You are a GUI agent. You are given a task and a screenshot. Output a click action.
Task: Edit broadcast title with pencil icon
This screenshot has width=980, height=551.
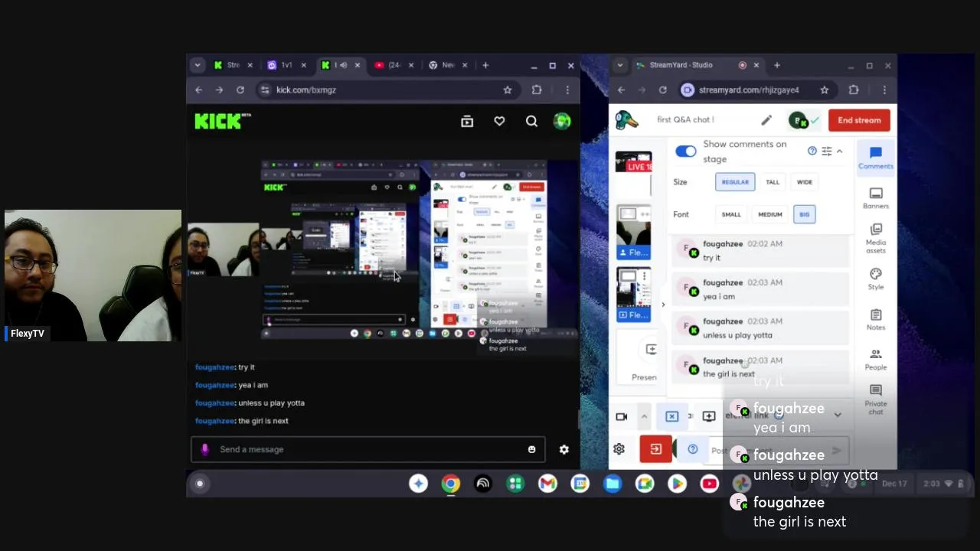pos(766,120)
